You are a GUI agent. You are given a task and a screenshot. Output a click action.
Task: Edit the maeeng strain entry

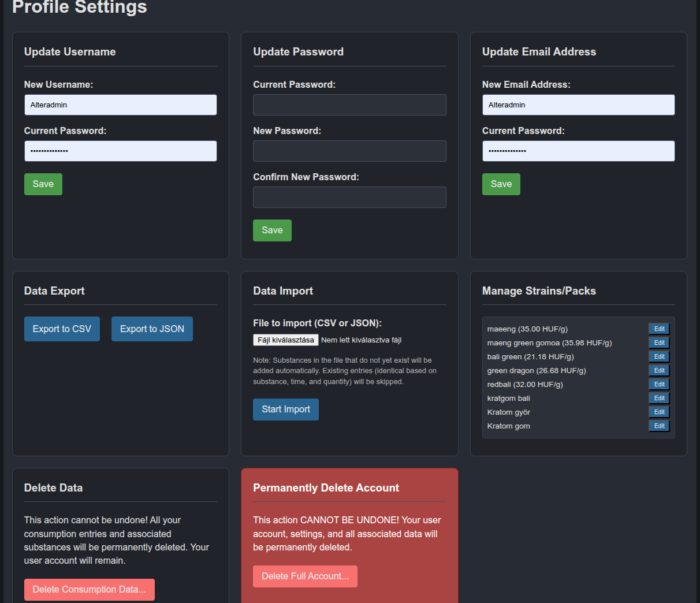659,329
